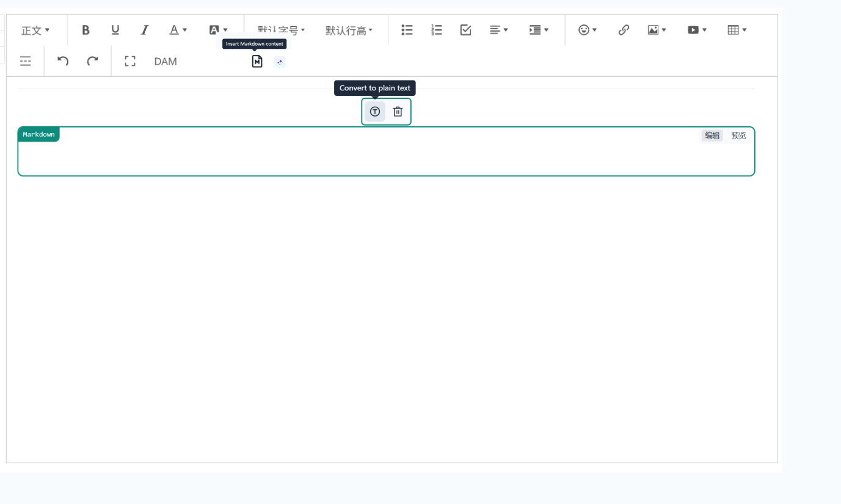Open the 默认字号 font size dropdown

[281, 31]
